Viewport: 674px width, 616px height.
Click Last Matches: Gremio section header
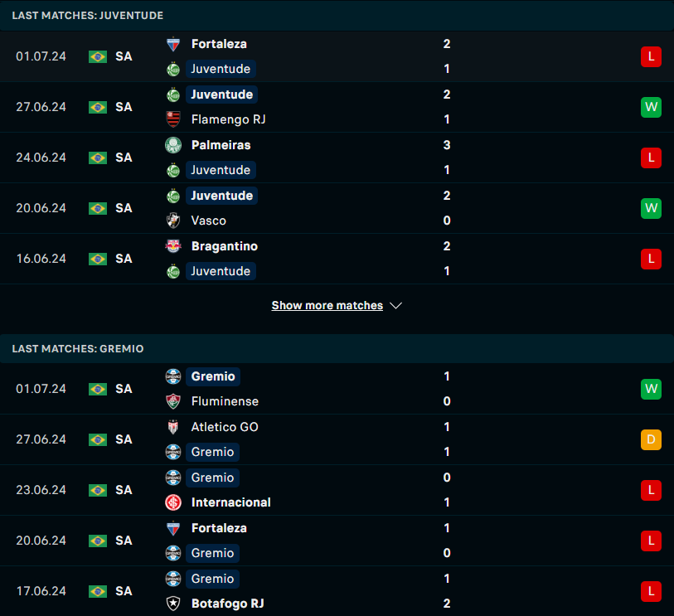point(337,348)
